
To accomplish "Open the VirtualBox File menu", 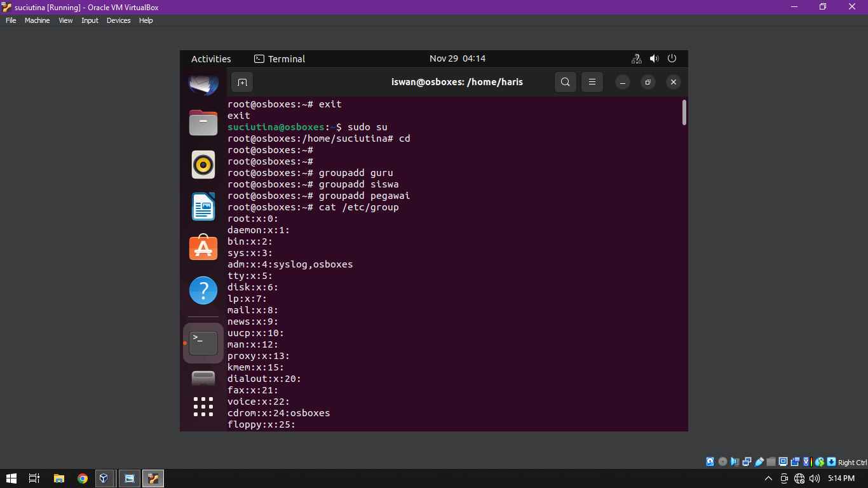I will (x=11, y=20).
